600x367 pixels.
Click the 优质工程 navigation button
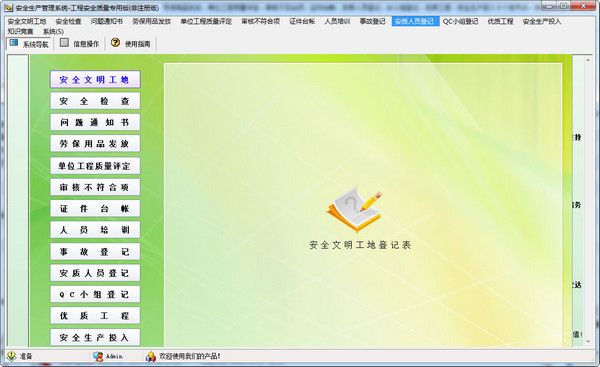tap(95, 315)
